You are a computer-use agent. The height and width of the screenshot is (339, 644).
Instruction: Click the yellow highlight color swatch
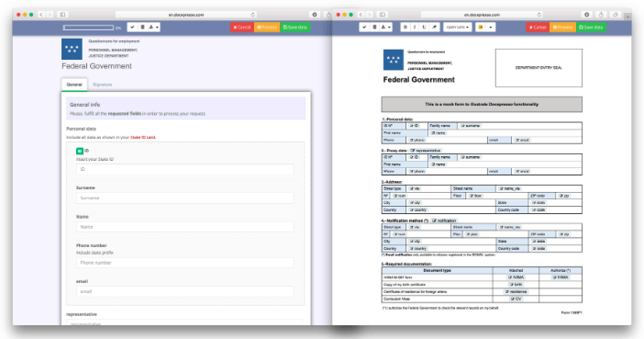pyautogui.click(x=481, y=28)
